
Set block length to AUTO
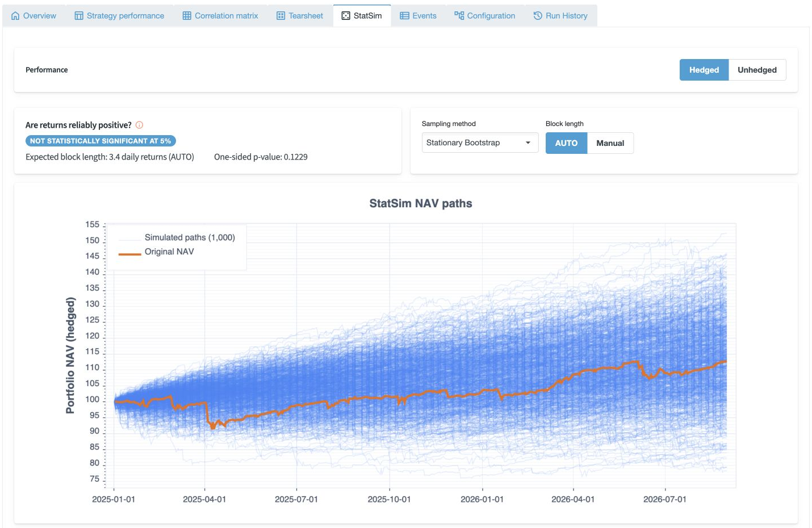(566, 143)
